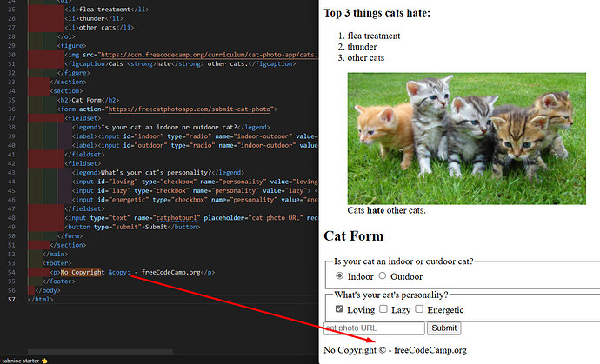Image resolution: width=600 pixels, height=364 pixels.
Task: Open the freecatphotoapp.com form action link
Action: point(190,109)
